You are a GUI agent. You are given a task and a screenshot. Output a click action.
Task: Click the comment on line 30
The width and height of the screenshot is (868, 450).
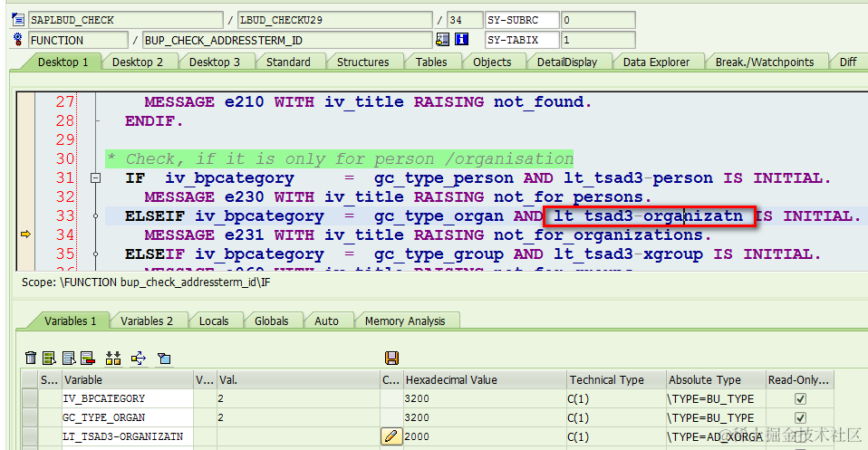point(340,158)
